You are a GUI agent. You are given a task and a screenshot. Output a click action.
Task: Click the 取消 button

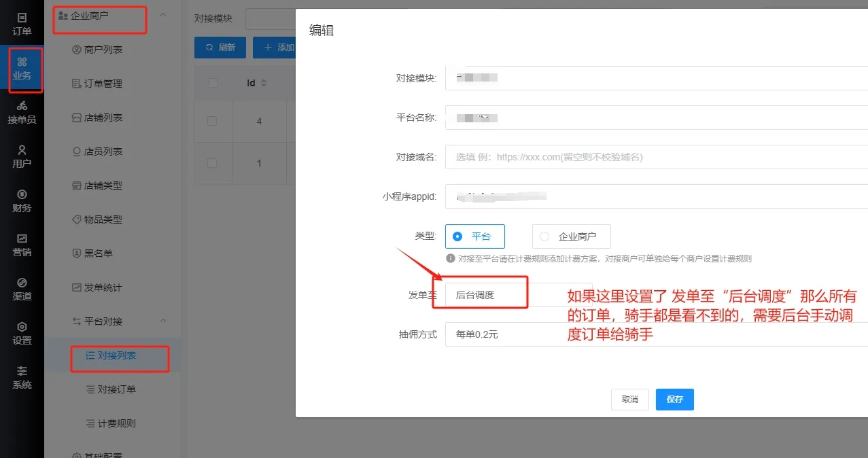(x=629, y=400)
